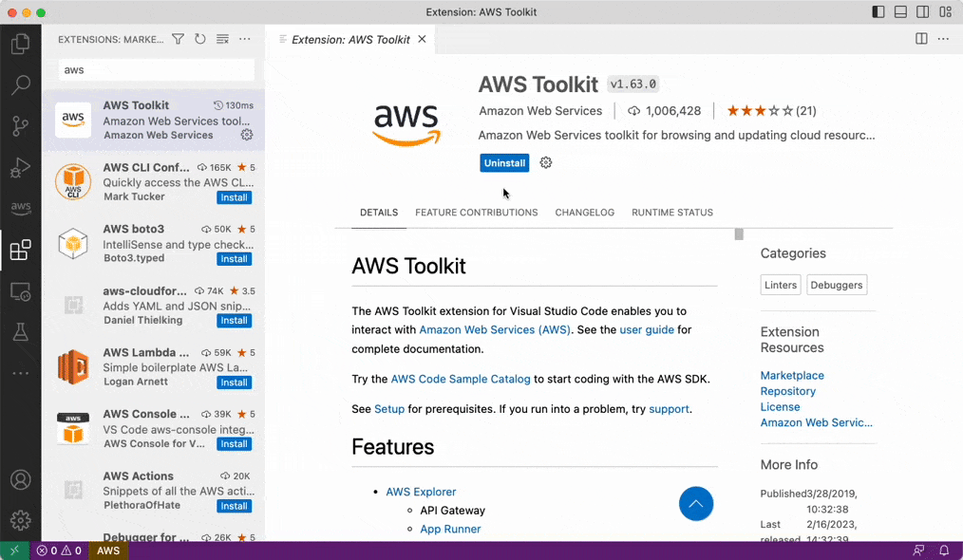The width and height of the screenshot is (963, 560).
Task: Open the Search view in activity bar
Action: [20, 84]
